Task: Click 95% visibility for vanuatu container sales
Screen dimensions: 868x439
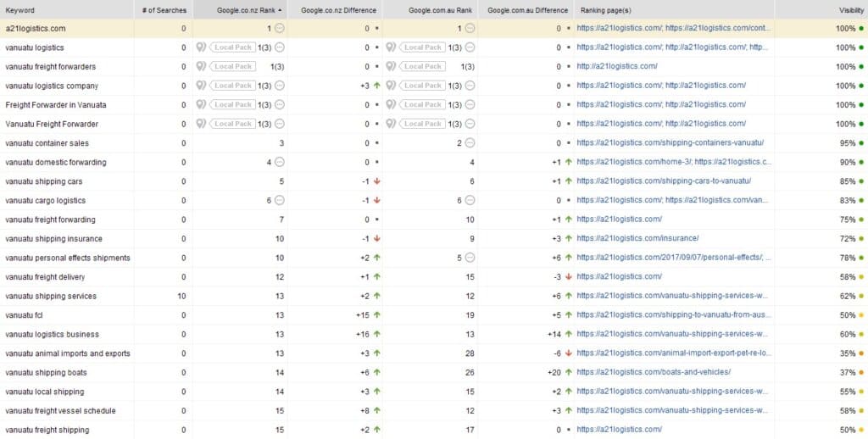Action: coord(847,143)
